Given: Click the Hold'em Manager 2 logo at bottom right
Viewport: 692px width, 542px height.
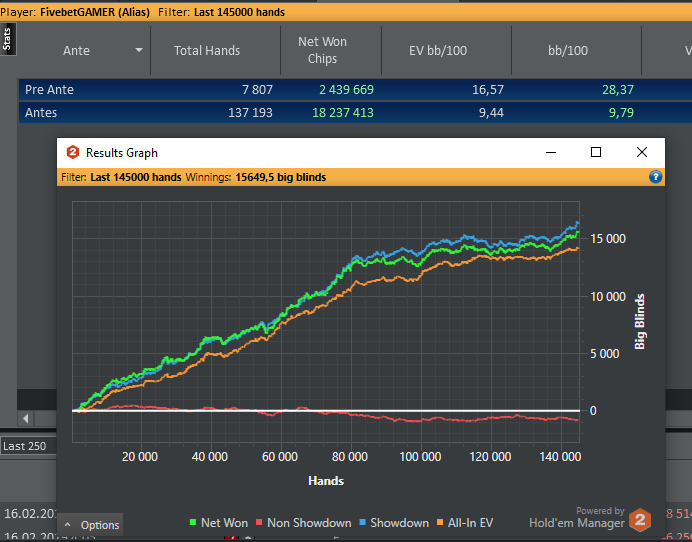Looking at the screenshot, I should point(640,521).
